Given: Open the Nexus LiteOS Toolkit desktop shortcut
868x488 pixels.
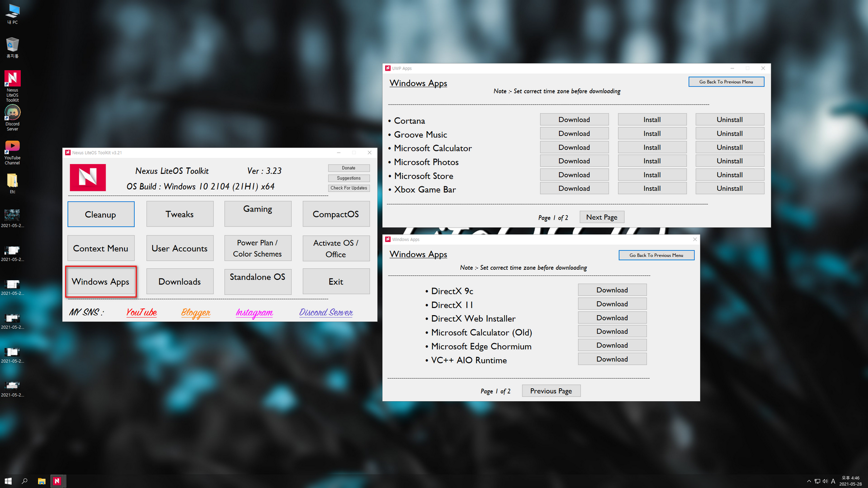Looking at the screenshot, I should pyautogui.click(x=12, y=86).
